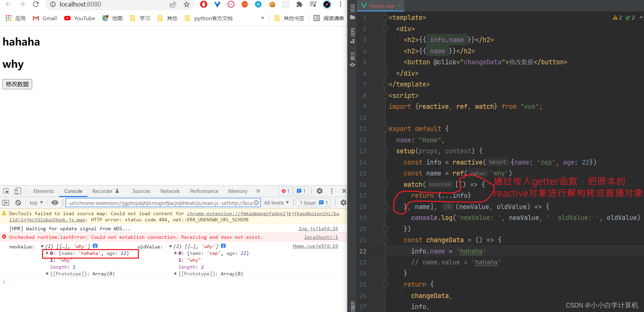The image size is (644, 312).
Task: Expand newValue [[Prototype]]: Array(0)
Action: (47, 274)
